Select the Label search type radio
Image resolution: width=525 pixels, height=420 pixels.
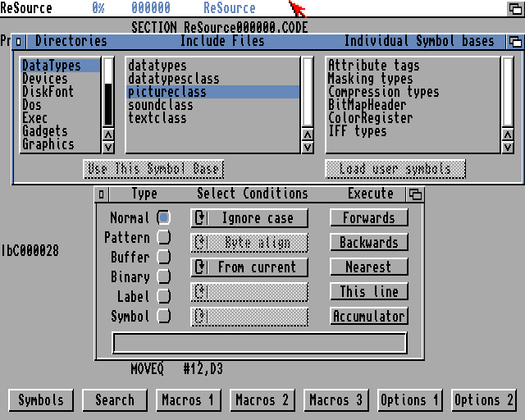pos(164,296)
